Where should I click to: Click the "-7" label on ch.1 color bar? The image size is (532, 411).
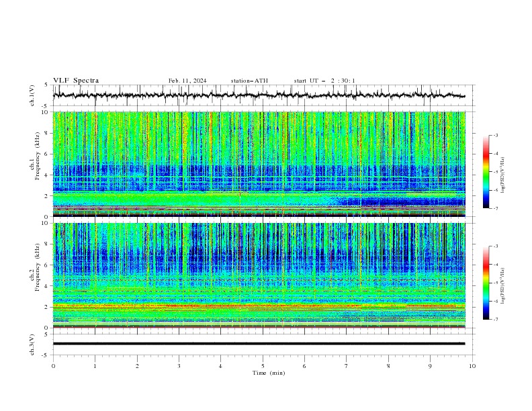click(496, 208)
